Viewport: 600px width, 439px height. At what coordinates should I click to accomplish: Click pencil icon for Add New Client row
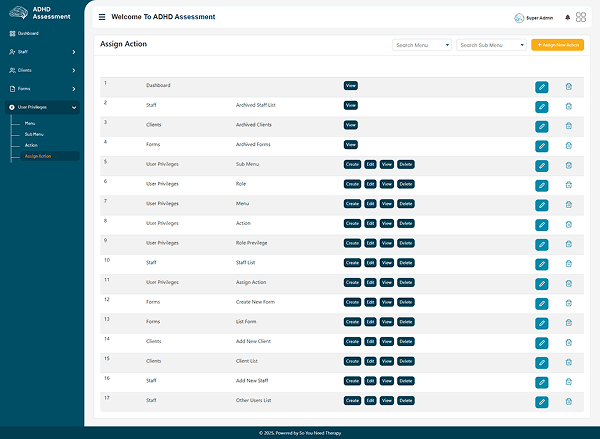[541, 342]
